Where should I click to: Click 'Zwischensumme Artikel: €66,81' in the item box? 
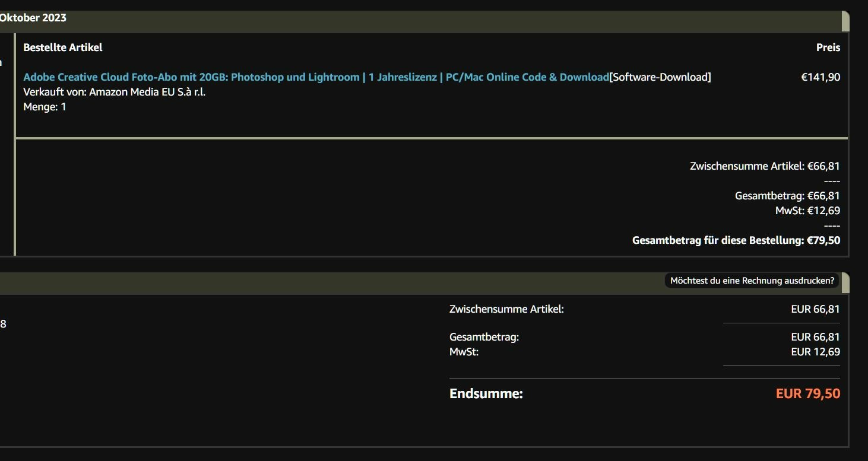pyautogui.click(x=765, y=166)
